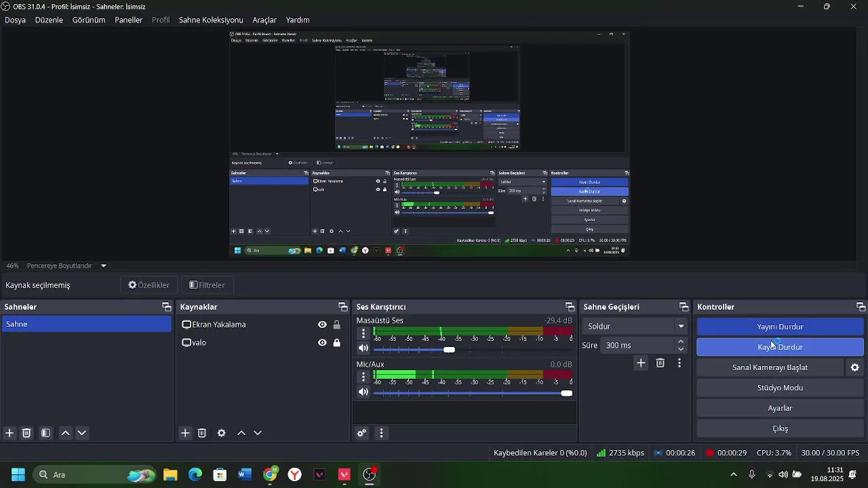Click Sanal Kamerayı Başlat button

point(770,367)
